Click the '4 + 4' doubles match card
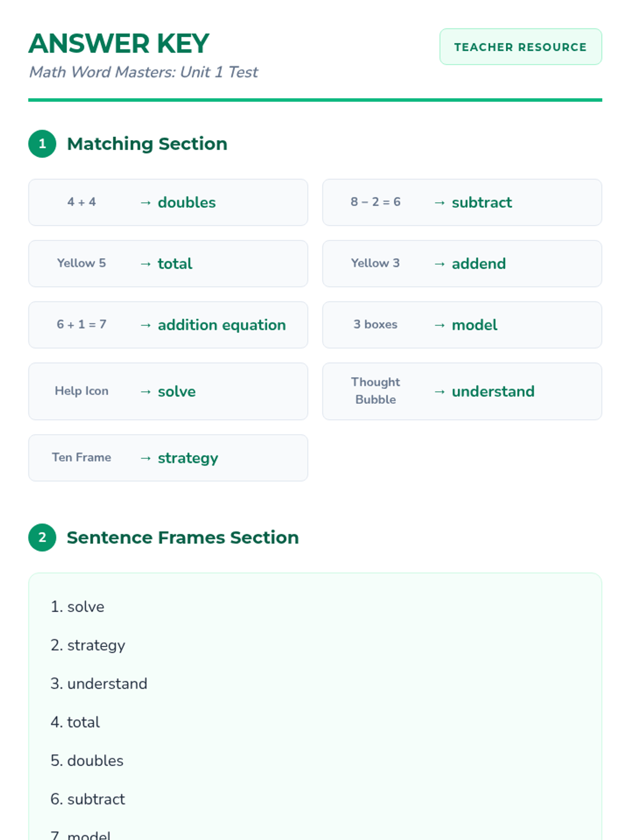This screenshot has height=840, width=630. click(x=168, y=202)
